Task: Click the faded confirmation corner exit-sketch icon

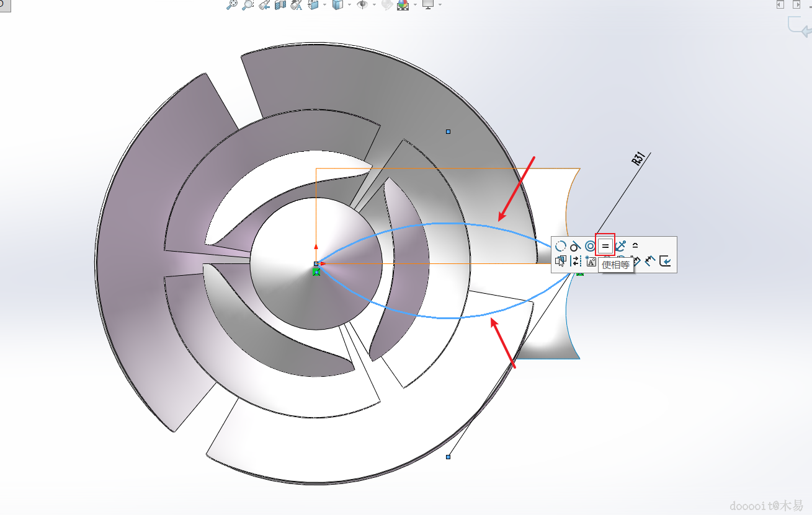Action: pyautogui.click(x=800, y=28)
